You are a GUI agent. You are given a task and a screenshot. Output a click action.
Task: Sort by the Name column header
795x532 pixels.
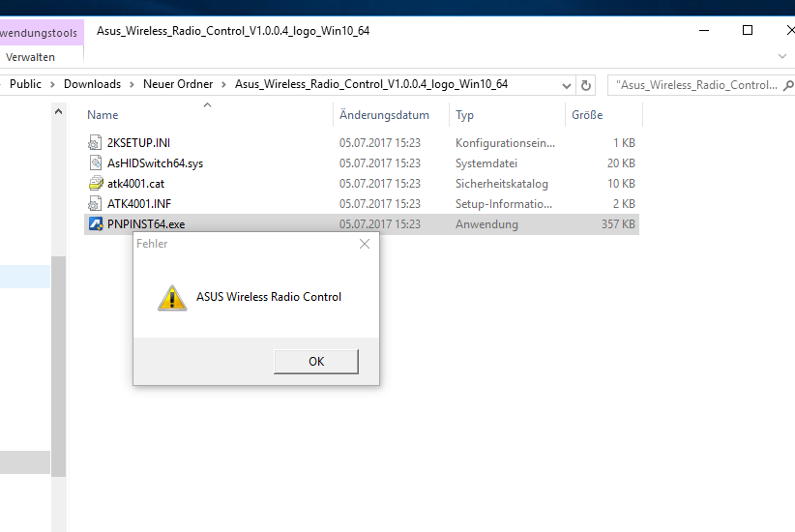pos(207,115)
